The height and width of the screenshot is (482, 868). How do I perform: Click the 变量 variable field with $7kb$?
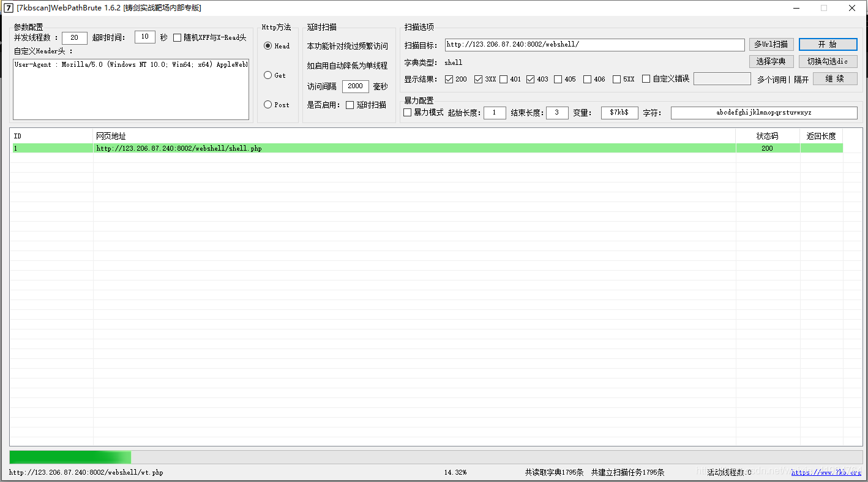click(619, 113)
